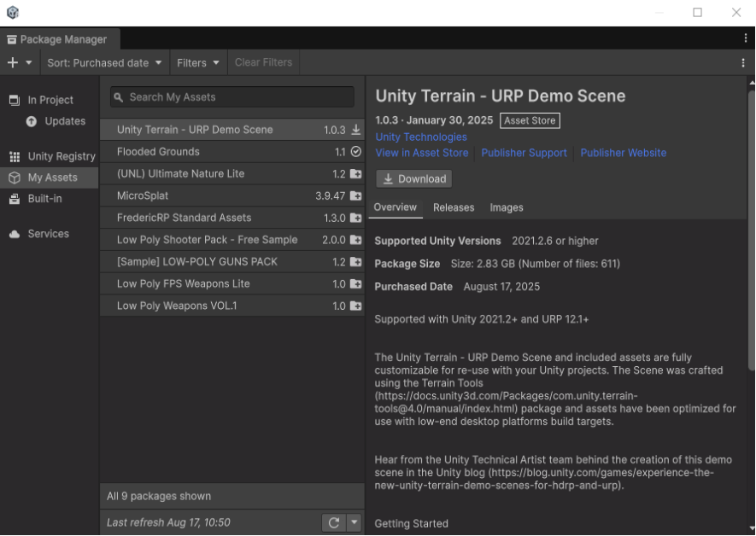
Task: Open the Unity Technologies publisher link
Action: 421,137
